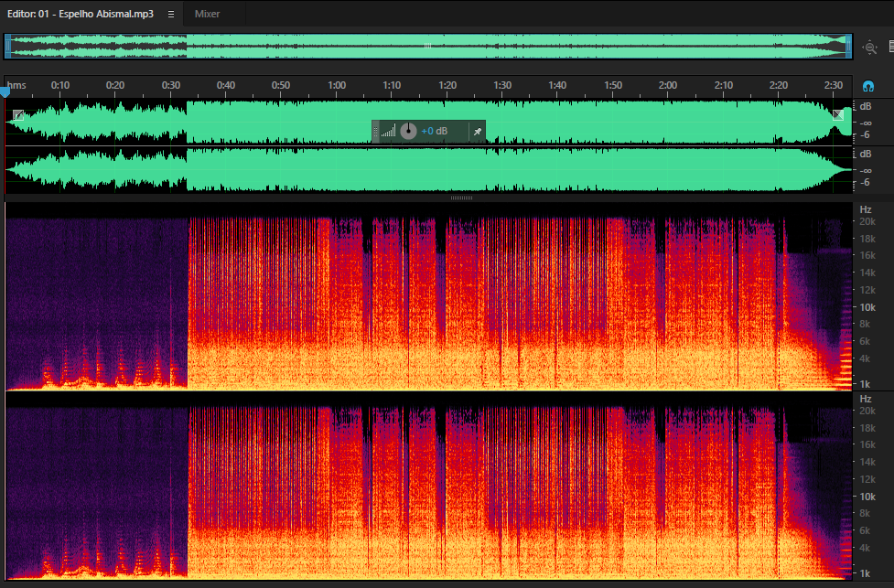Screen dimensions: 894x588
Task: Click the spectral display divider grip
Action: [461, 198]
